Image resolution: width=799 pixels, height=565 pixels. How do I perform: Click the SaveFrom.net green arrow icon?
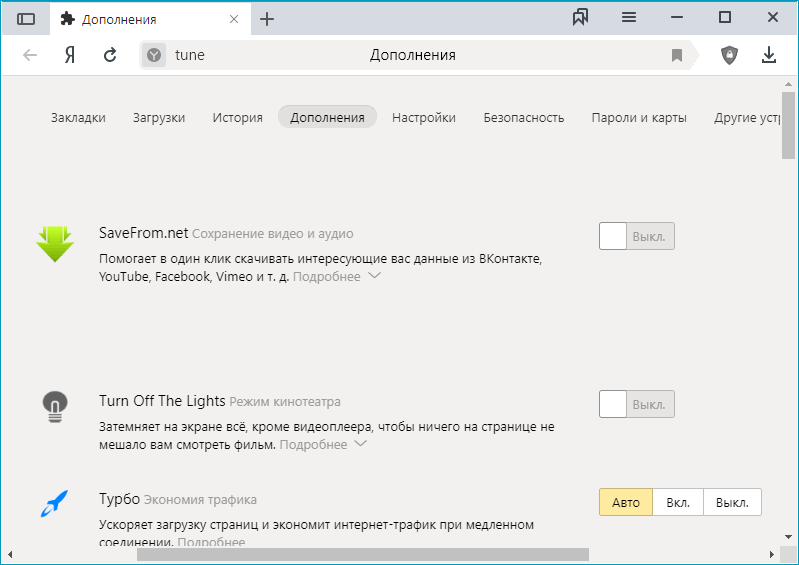point(55,244)
